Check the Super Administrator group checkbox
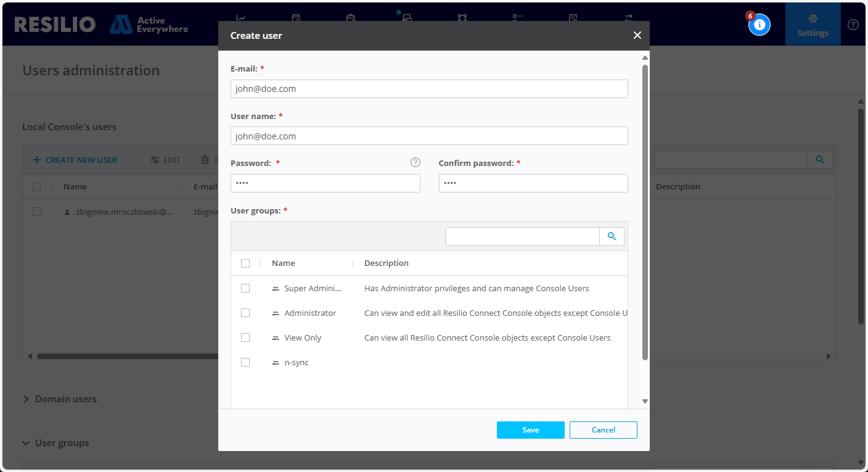This screenshot has height=472, width=868. tap(245, 288)
